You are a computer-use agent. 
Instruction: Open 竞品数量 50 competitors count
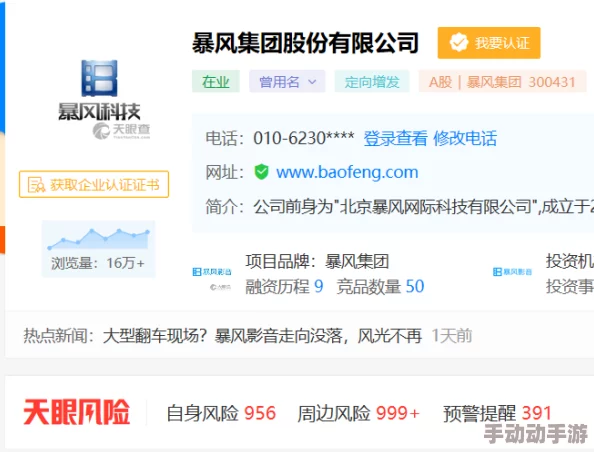[x=380, y=286]
